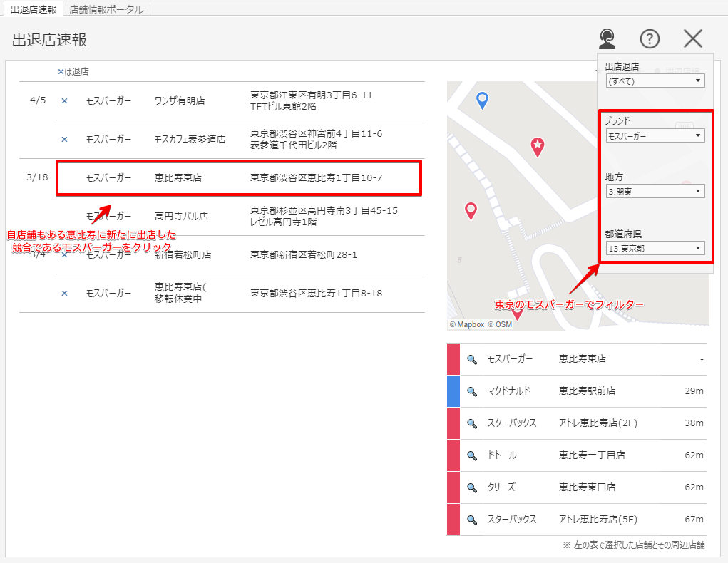
Task: Click address 東京都新宿区若松町28-1
Action: point(304,255)
